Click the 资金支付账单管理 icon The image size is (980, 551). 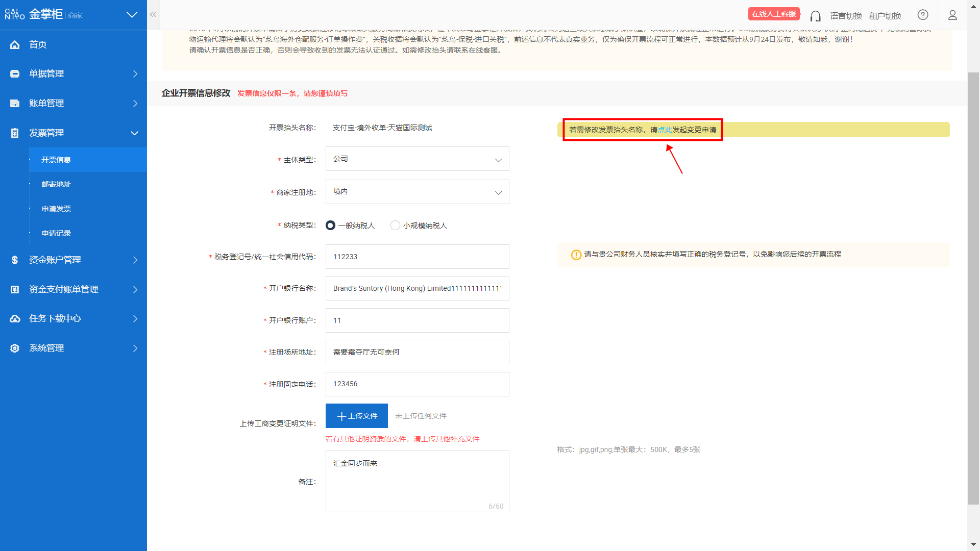(x=15, y=290)
